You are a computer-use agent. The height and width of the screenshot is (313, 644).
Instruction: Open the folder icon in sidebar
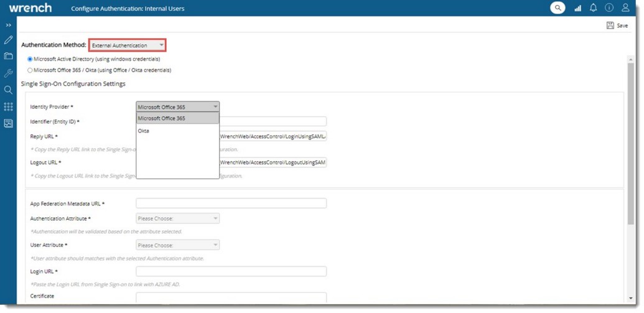pyautogui.click(x=8, y=57)
